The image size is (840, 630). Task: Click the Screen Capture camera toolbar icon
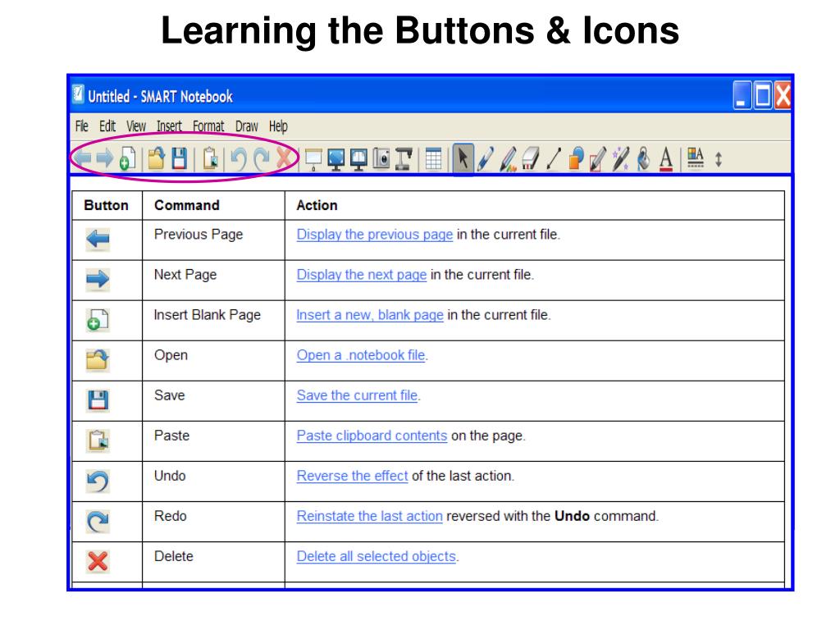pyautogui.click(x=381, y=158)
